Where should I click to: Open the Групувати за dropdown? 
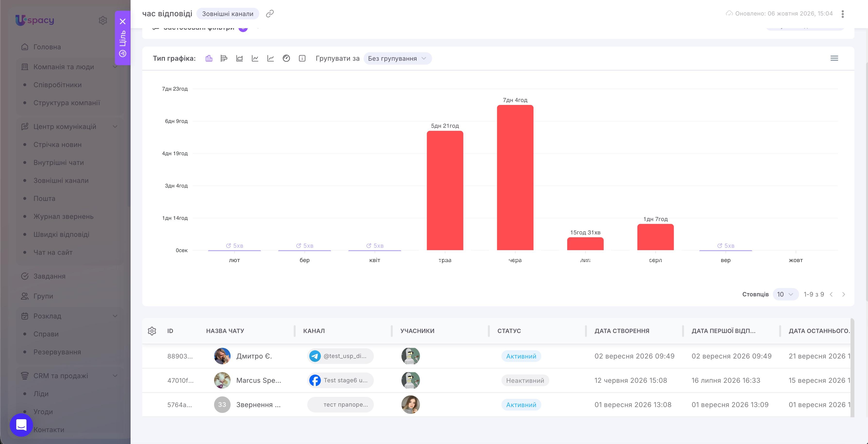tap(397, 58)
